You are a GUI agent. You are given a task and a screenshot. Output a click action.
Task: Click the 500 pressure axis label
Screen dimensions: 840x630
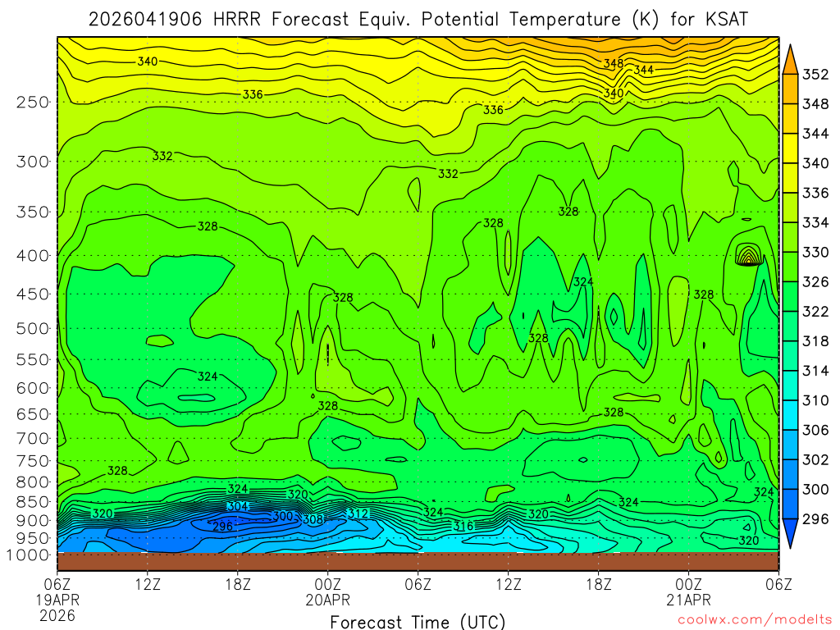[x=33, y=328]
